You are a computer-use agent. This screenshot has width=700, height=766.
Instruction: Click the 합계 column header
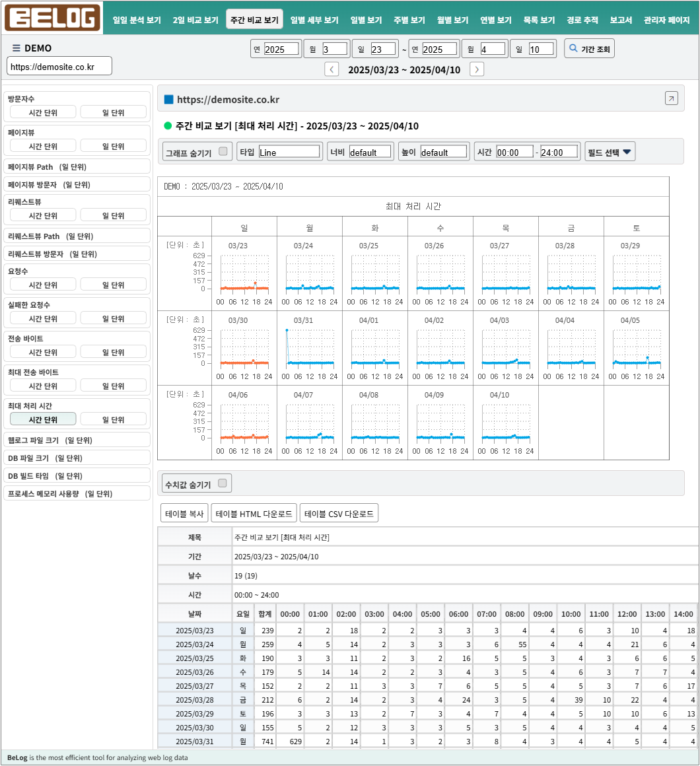tap(265, 613)
